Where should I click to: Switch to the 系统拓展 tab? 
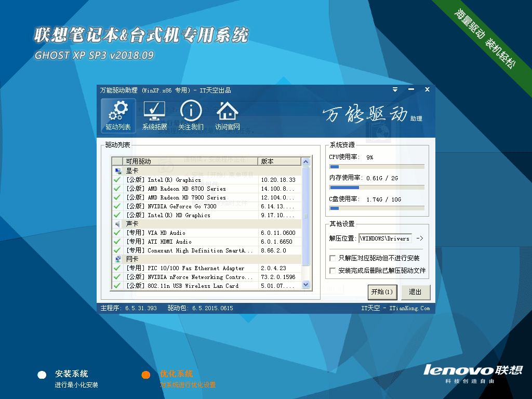154,115
